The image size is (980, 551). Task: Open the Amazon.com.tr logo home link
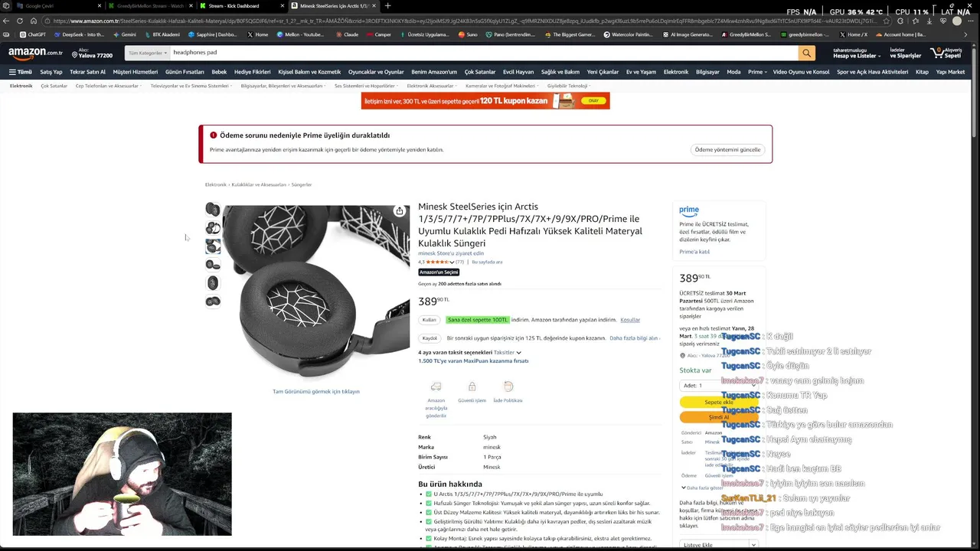tap(35, 53)
